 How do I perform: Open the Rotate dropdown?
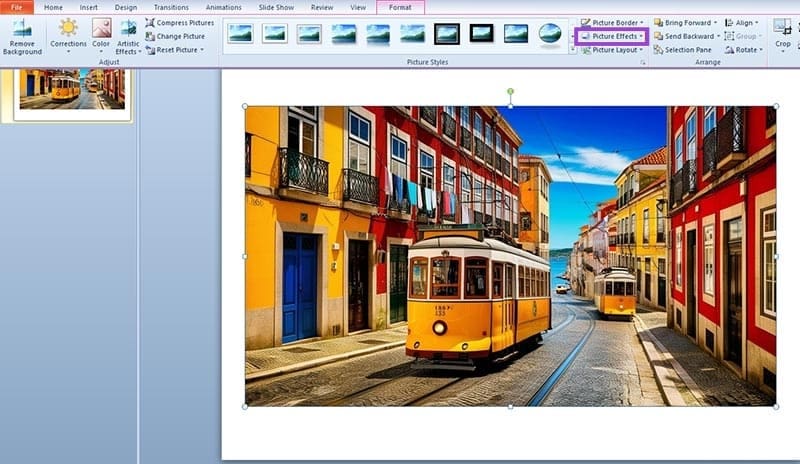click(746, 50)
